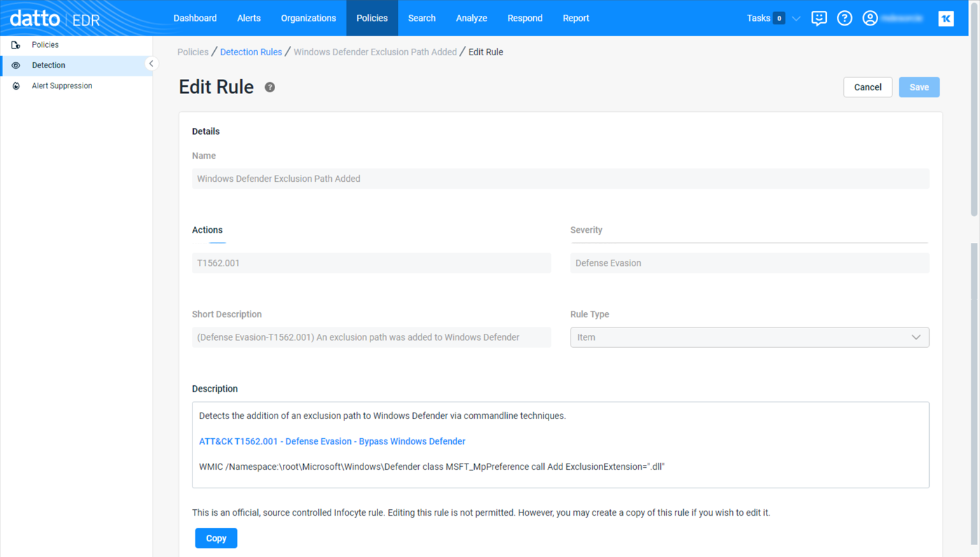Open the Rule Type dropdown

coord(749,337)
